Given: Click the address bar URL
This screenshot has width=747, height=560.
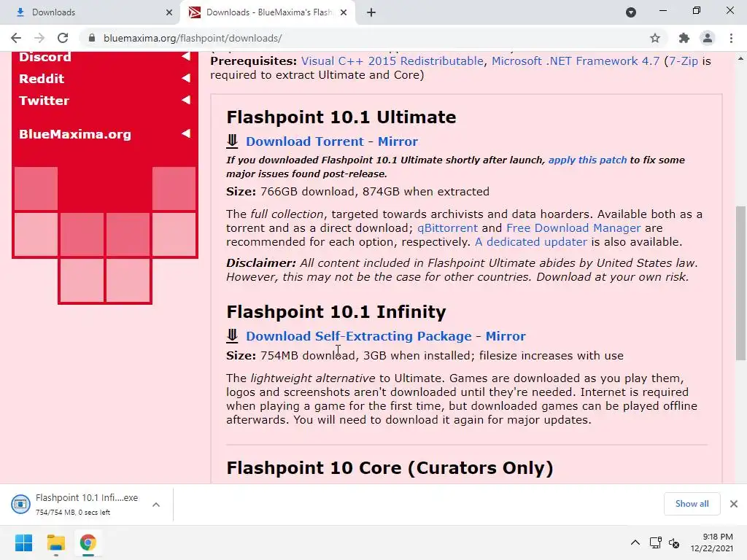Looking at the screenshot, I should click(x=193, y=38).
